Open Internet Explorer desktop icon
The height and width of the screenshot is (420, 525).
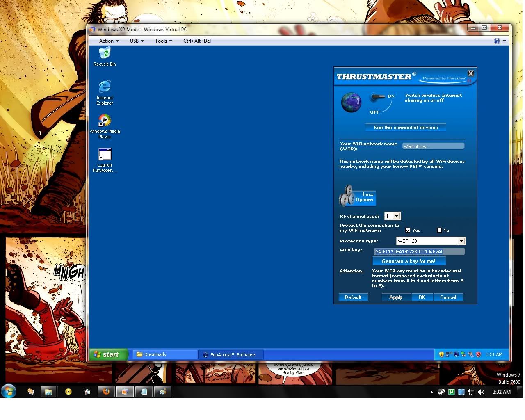(x=105, y=92)
